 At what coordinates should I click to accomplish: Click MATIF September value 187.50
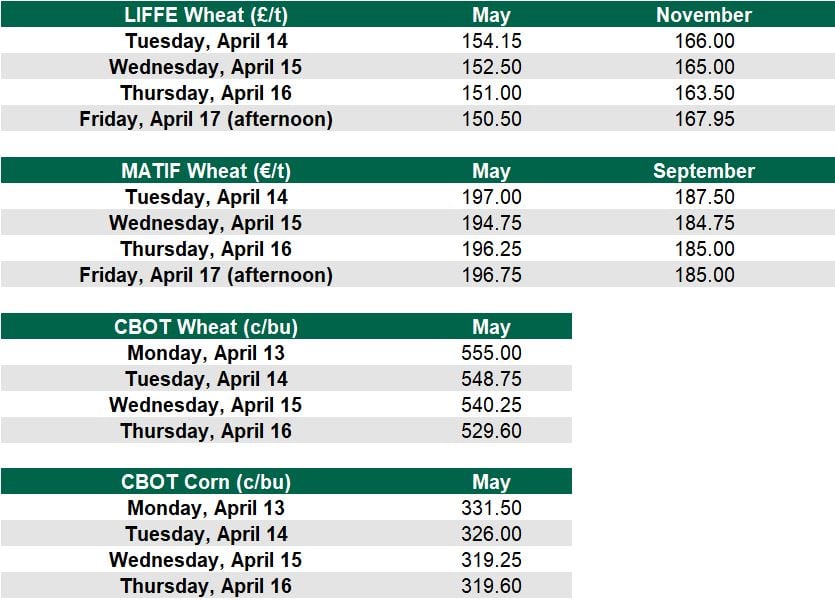(x=704, y=197)
